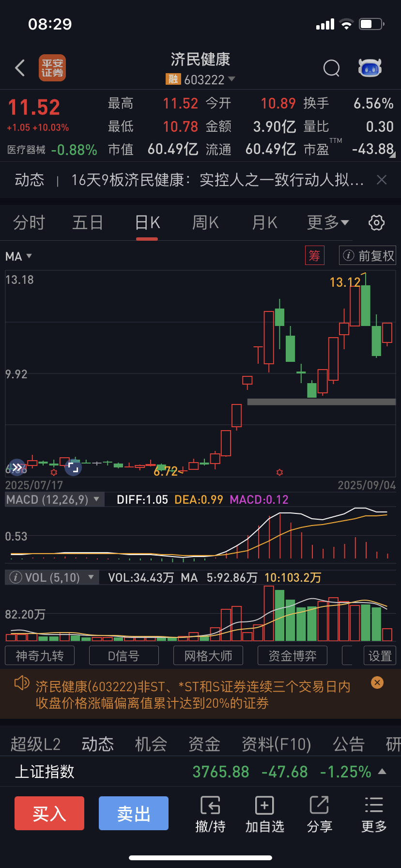
Task: Switch to the 公告 tab
Action: click(x=349, y=744)
